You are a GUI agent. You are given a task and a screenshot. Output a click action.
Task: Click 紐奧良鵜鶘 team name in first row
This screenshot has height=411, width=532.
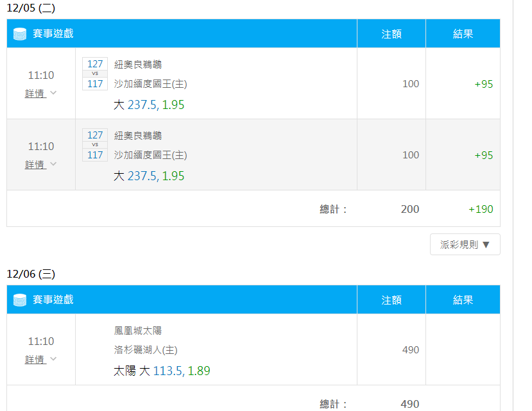click(x=138, y=64)
